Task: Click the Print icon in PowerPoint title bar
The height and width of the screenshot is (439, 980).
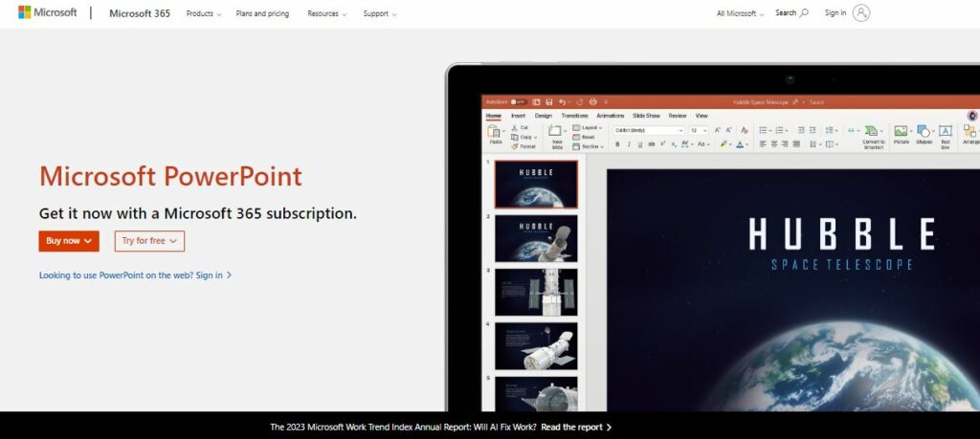Action: point(593,101)
